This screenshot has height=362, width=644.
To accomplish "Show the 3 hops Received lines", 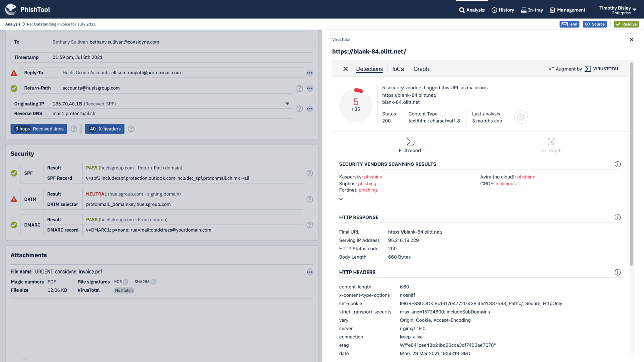I will click(x=39, y=129).
